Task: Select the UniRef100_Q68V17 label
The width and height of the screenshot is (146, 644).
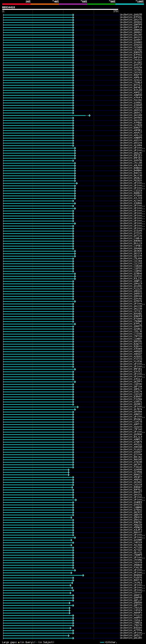Action: (x=131, y=113)
